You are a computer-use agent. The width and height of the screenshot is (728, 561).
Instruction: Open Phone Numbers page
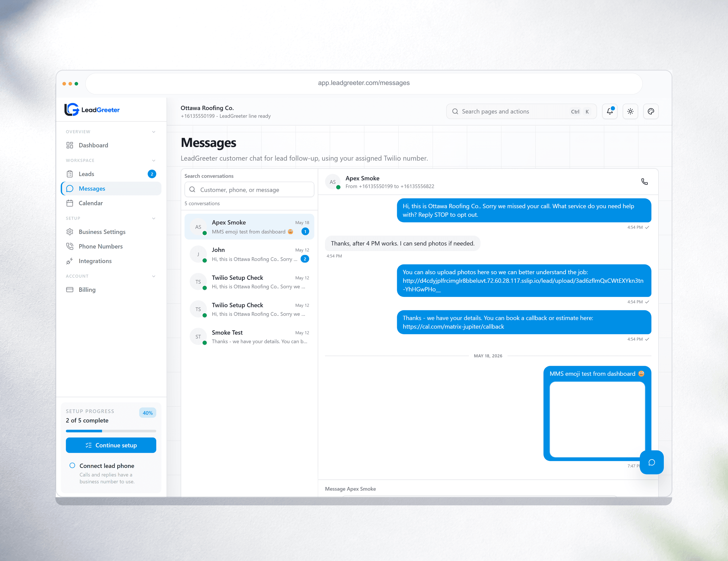click(111, 246)
